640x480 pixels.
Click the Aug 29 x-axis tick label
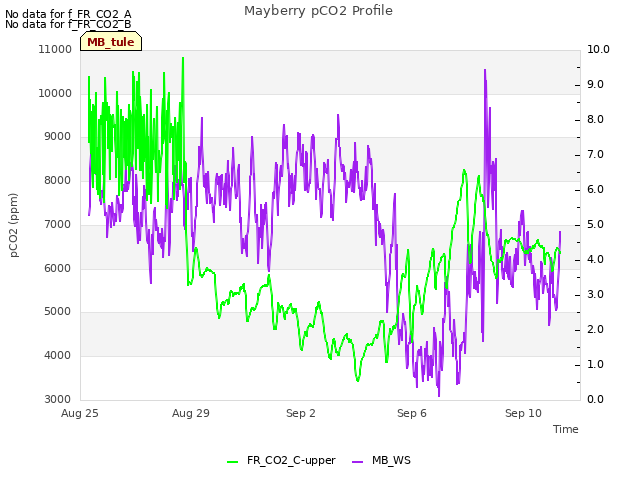[x=191, y=413]
